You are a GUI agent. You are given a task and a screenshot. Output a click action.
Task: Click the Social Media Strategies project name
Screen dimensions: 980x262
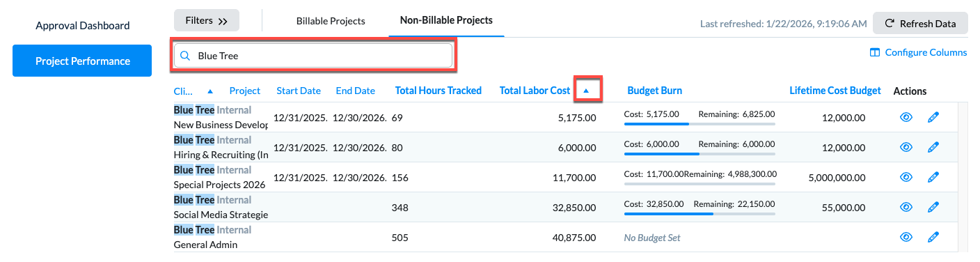point(221,215)
